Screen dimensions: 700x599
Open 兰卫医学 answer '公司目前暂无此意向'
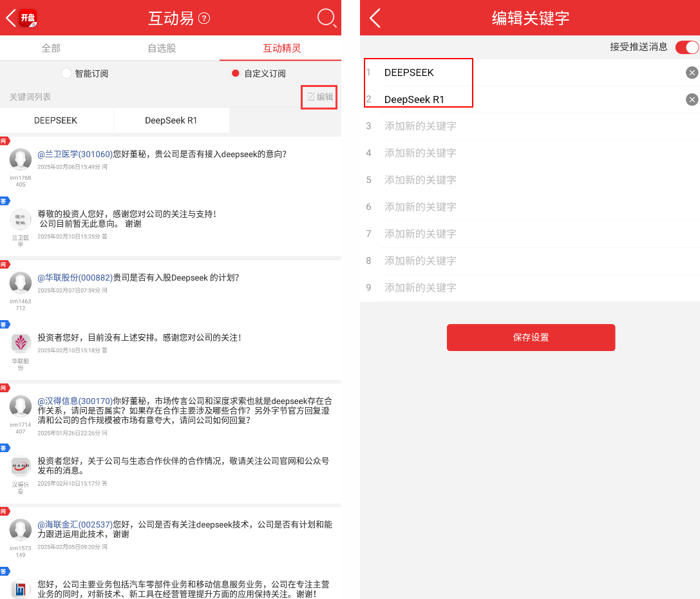tap(127, 219)
